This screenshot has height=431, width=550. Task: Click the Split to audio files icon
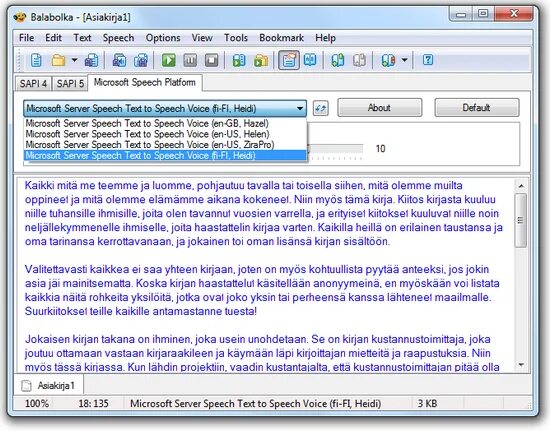pyautogui.click(x=141, y=60)
